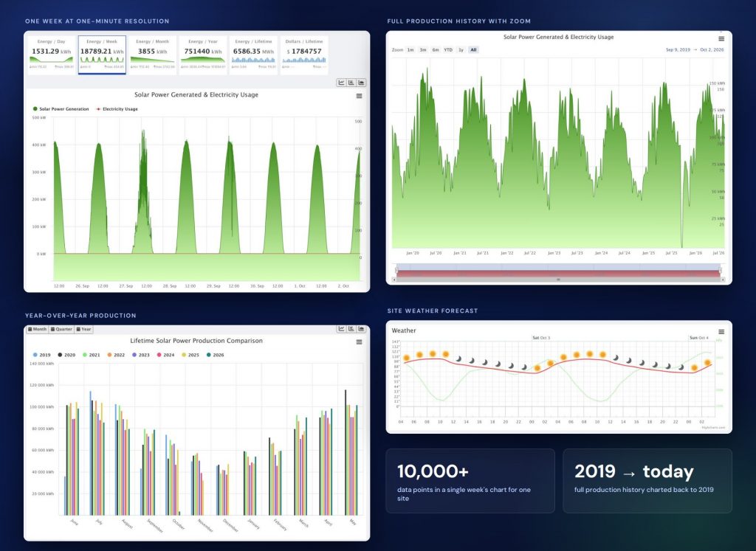The width and height of the screenshot is (756, 551).
Task: Click the '$ 1784757' lifetime dollars value
Action: coord(303,51)
